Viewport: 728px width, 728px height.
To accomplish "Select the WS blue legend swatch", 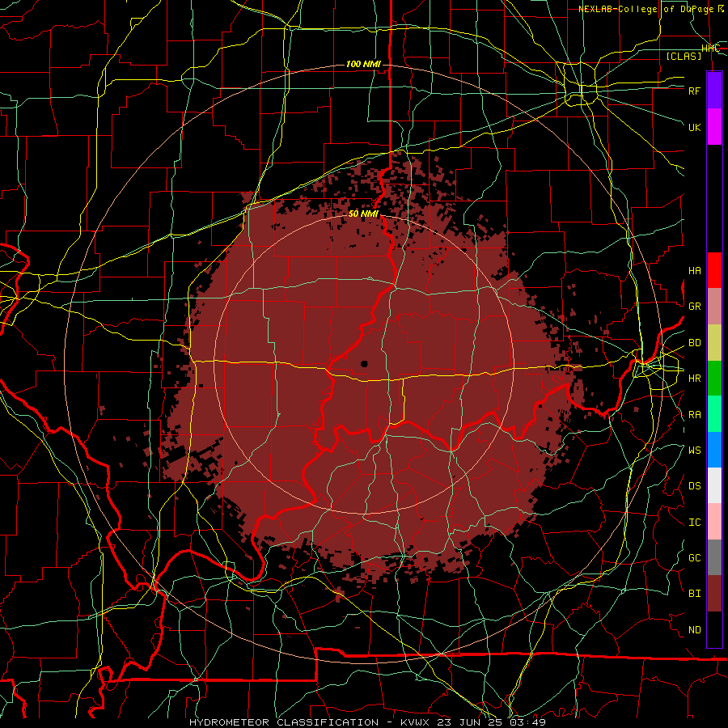I will click(714, 450).
